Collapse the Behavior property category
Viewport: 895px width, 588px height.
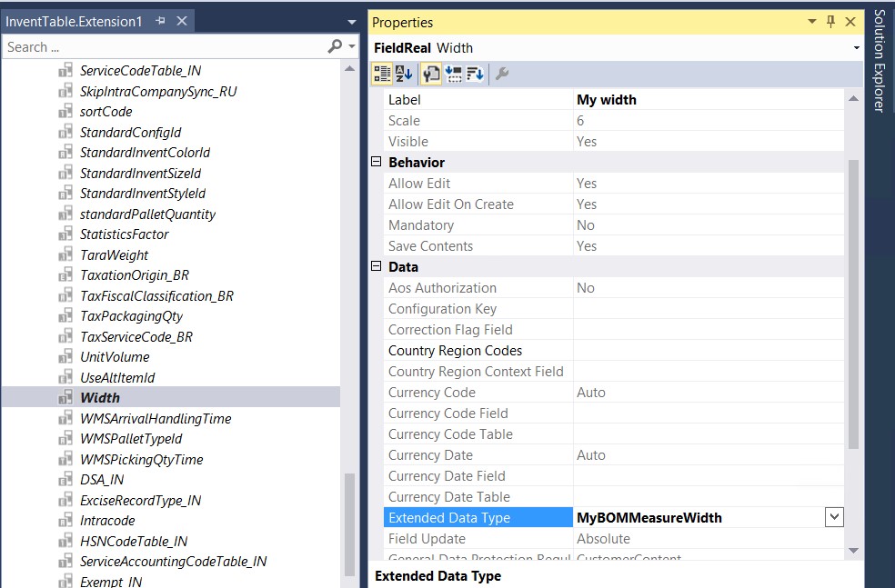click(x=377, y=162)
